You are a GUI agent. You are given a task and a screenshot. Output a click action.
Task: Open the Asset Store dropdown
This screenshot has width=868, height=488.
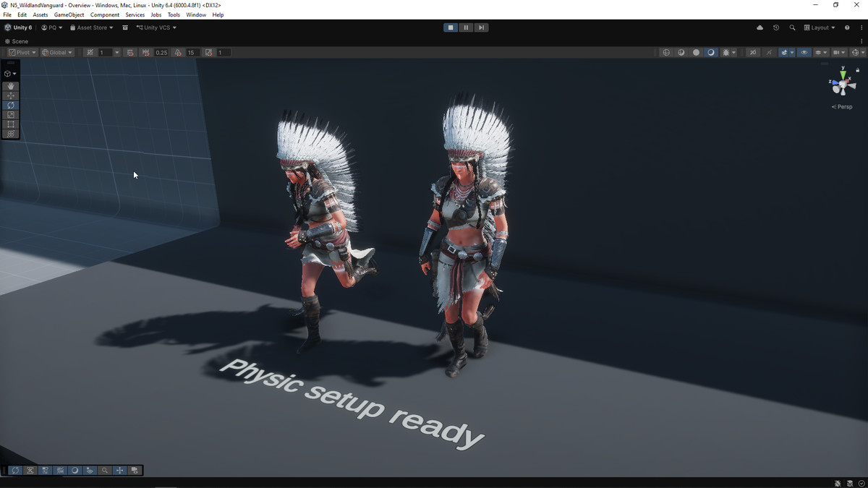point(92,27)
